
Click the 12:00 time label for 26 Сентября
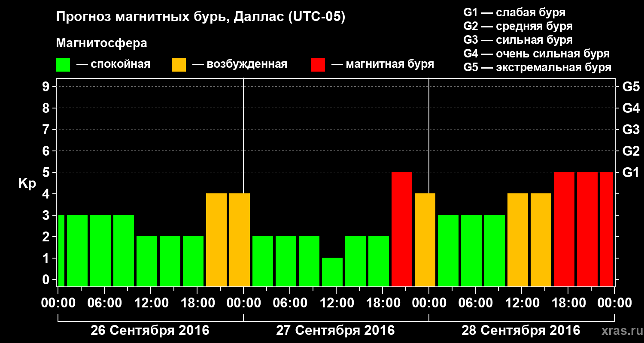(151, 303)
